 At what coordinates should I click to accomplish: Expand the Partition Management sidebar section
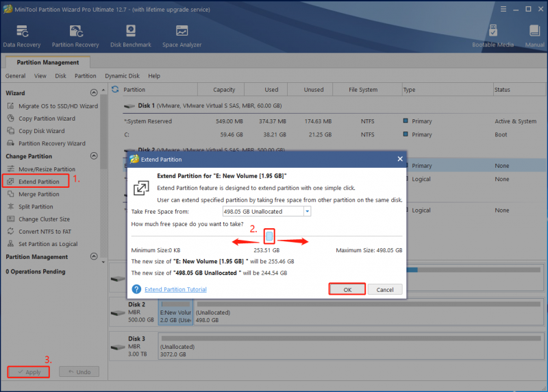(94, 256)
